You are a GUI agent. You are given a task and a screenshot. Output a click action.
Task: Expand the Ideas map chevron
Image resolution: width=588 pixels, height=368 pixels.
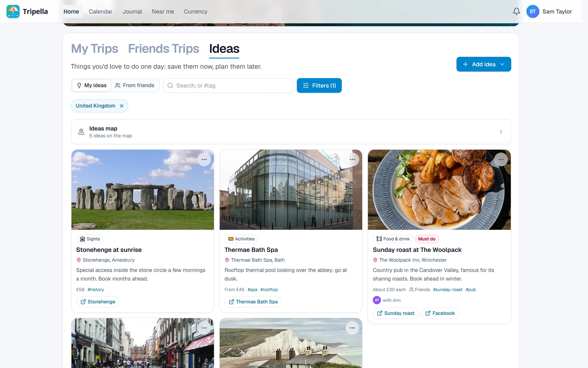tap(501, 132)
